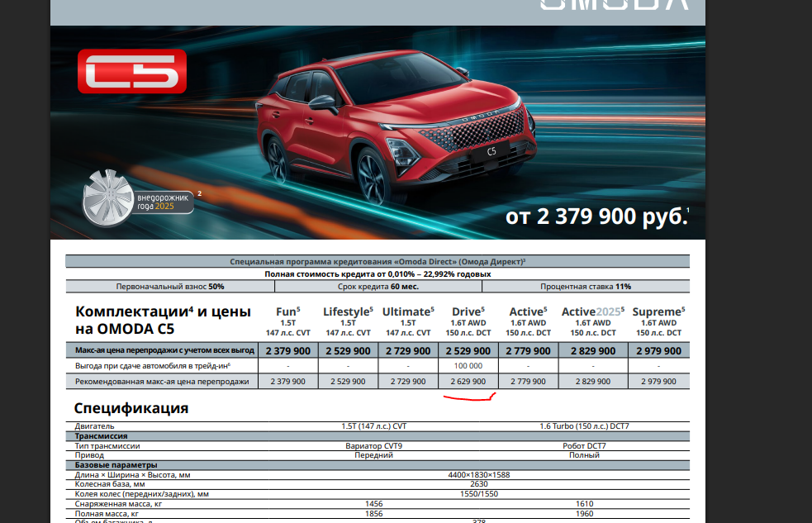Click bold 2 829 900 price for Active2025
This screenshot has width=812, height=523.
coord(593,350)
